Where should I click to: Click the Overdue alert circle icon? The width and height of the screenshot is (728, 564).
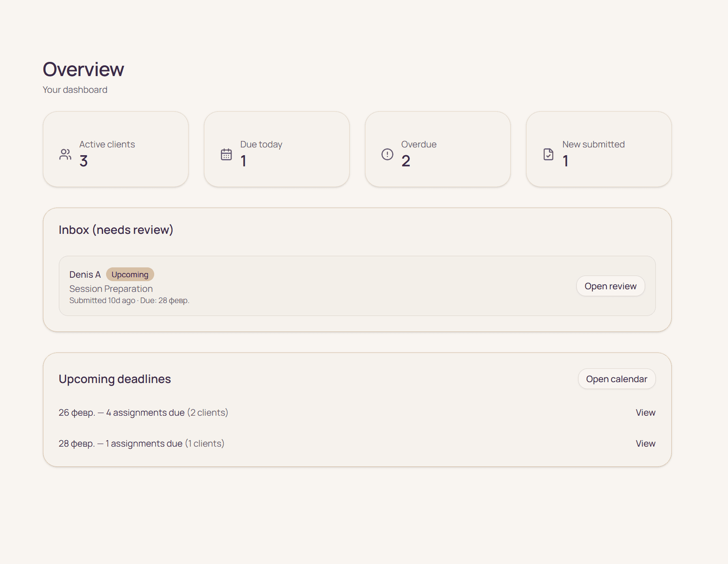click(x=387, y=154)
